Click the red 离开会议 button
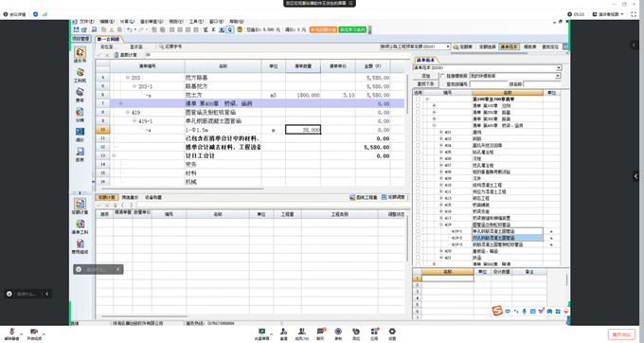Viewport: 644px width, 343px height. coord(621,334)
